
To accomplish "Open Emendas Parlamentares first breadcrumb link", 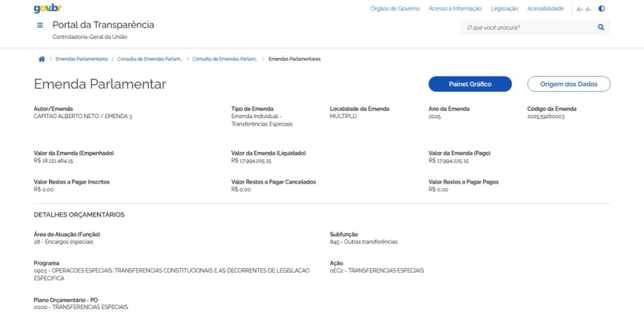I will 82,59.
